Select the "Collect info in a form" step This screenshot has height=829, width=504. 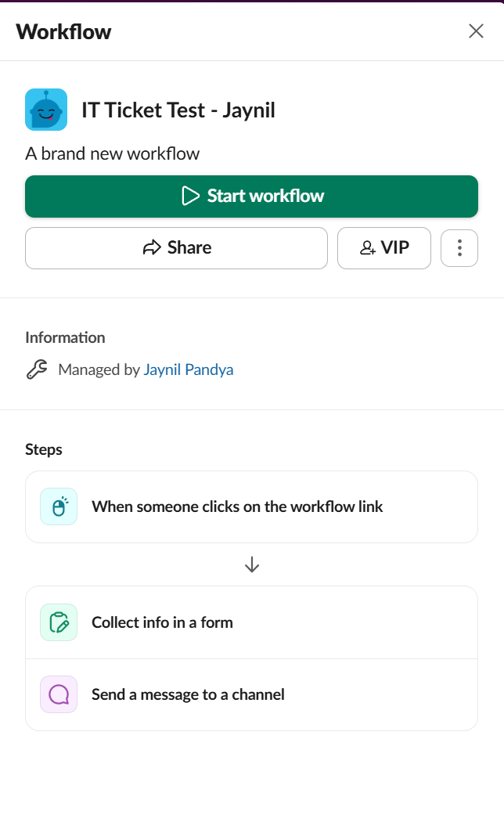(x=162, y=622)
